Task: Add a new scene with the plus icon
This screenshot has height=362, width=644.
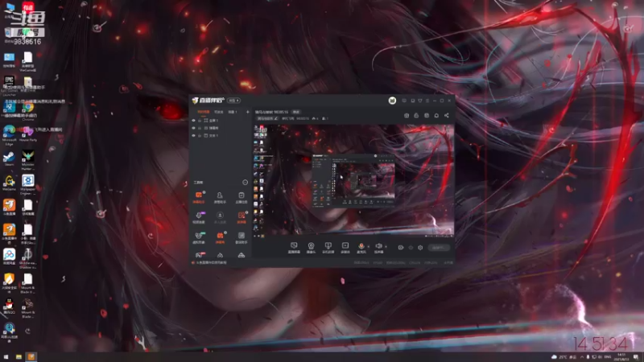Action: (x=247, y=112)
